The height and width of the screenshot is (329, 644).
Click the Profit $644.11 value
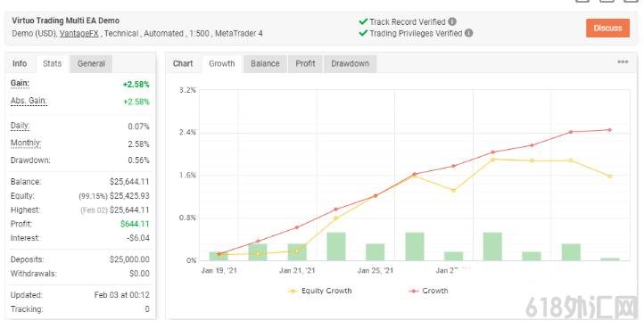pyautogui.click(x=135, y=224)
